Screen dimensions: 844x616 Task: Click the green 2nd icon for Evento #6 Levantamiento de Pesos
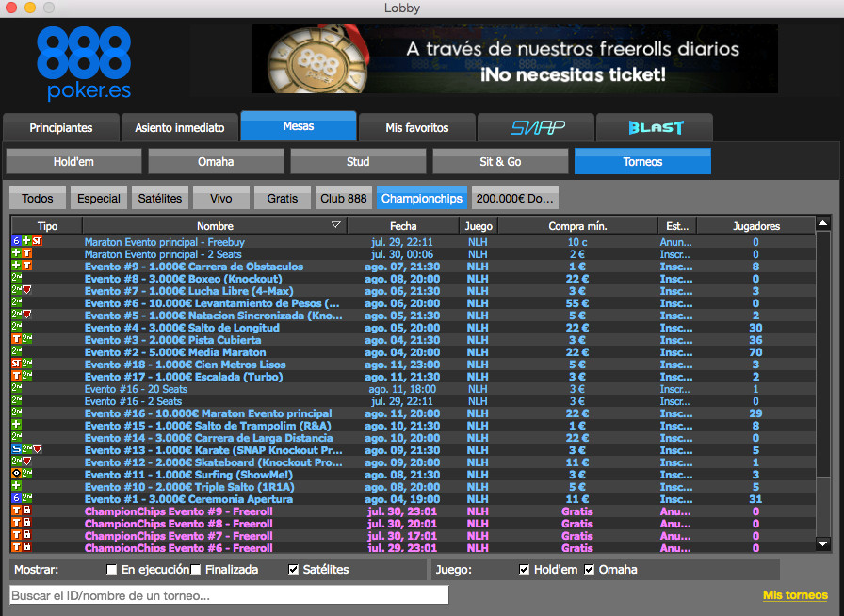[x=16, y=302]
